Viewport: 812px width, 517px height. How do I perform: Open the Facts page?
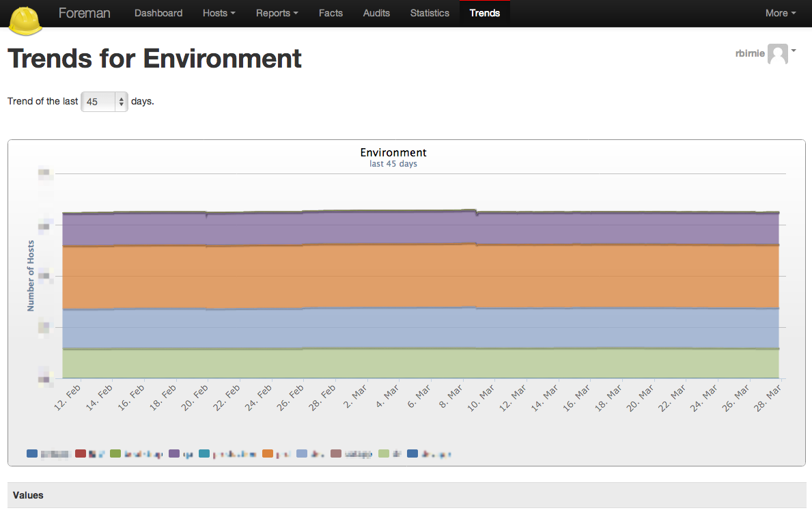[331, 13]
